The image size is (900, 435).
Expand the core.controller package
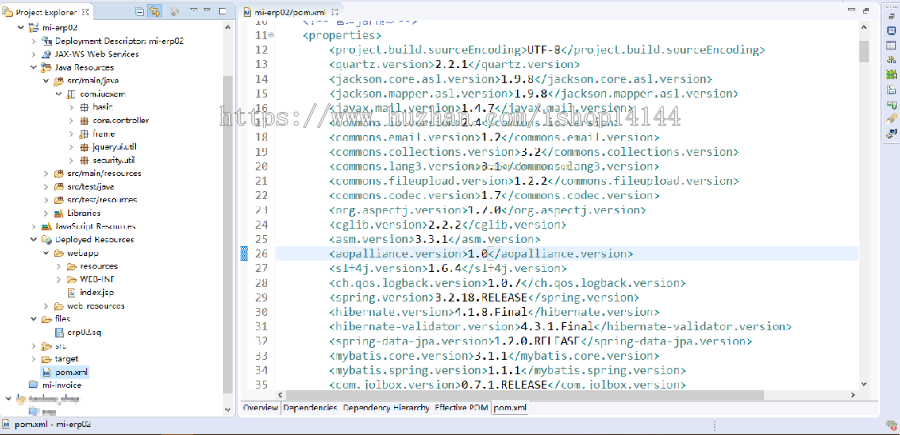tap(71, 120)
